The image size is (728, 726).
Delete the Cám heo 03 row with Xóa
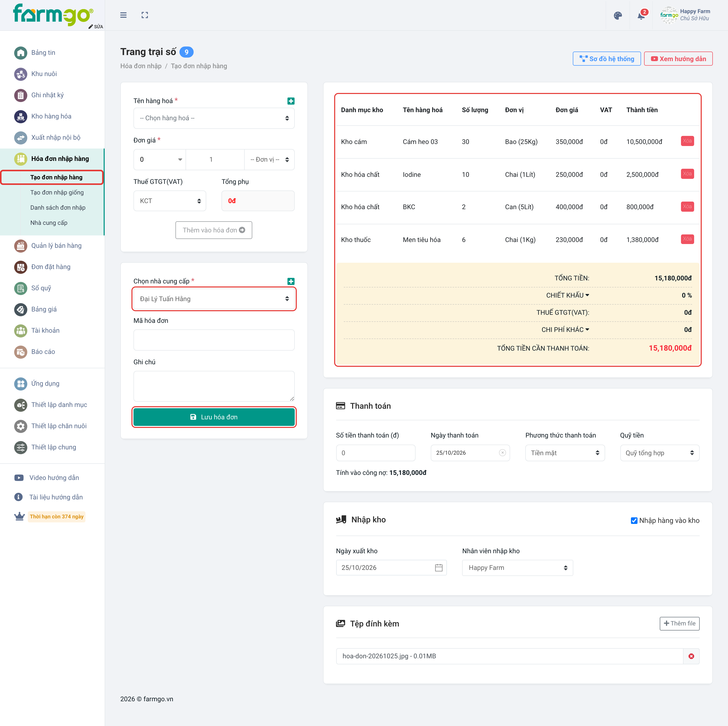click(687, 141)
